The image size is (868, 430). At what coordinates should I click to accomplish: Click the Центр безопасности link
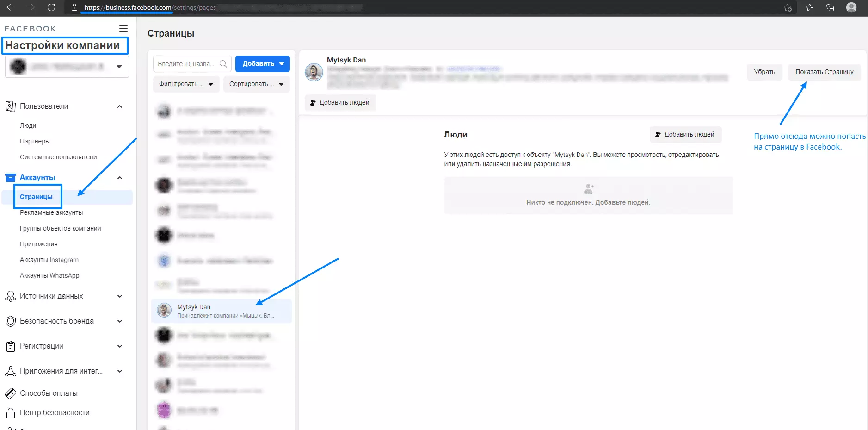click(x=55, y=413)
